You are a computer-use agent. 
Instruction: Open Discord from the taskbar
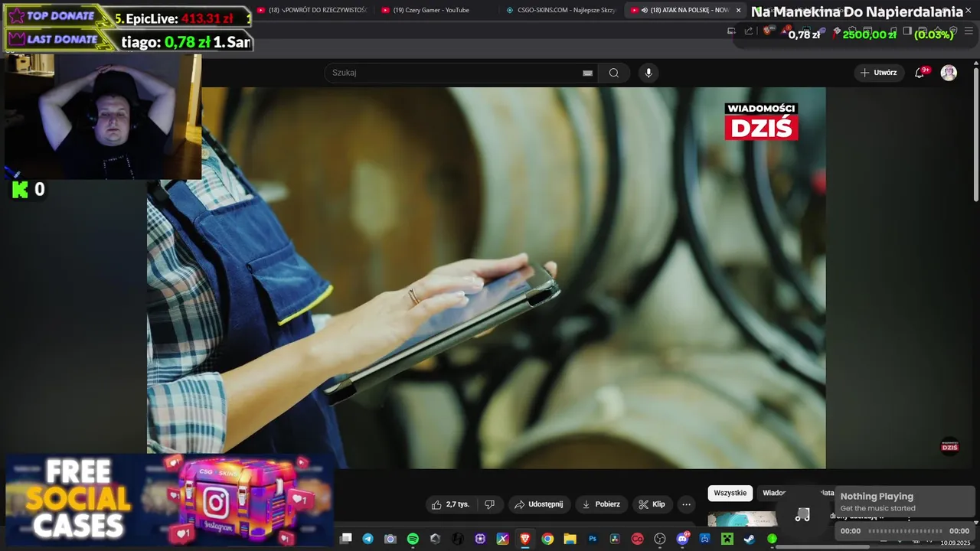pyautogui.click(x=682, y=539)
